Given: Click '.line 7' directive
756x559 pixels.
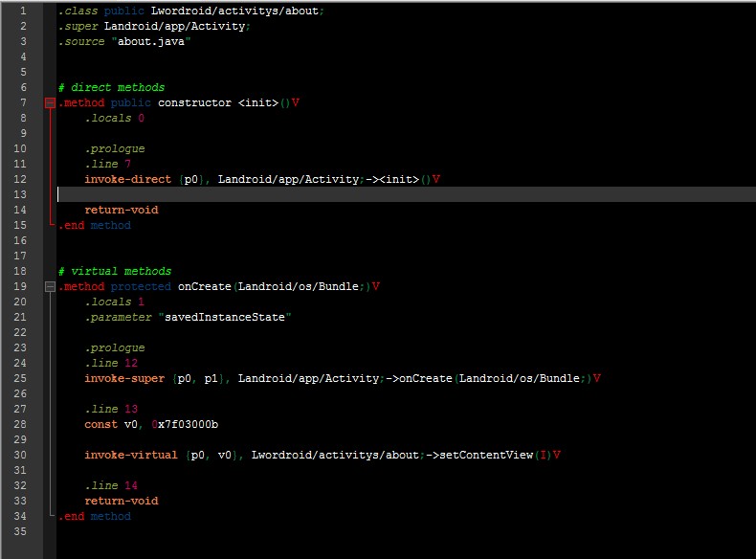Looking at the screenshot, I should coord(107,164).
